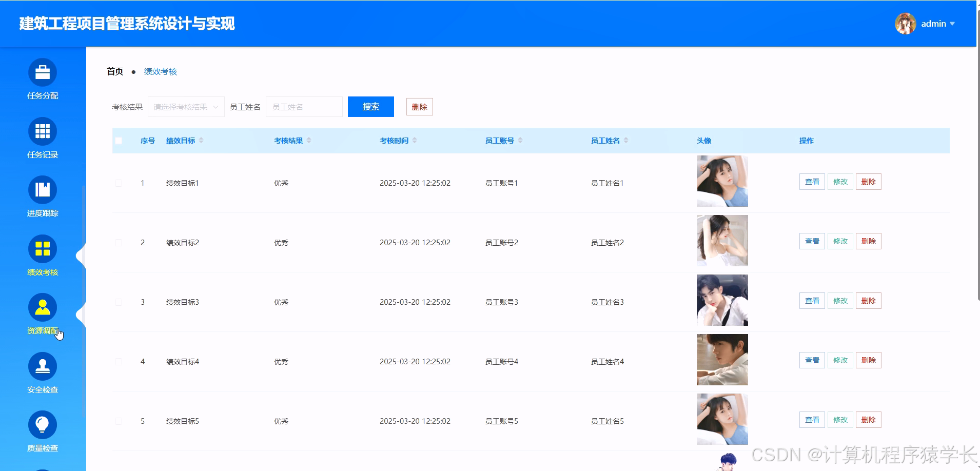Select 质量检查 sidebar label
Image resolution: width=980 pixels, height=471 pixels.
pyautogui.click(x=43, y=448)
